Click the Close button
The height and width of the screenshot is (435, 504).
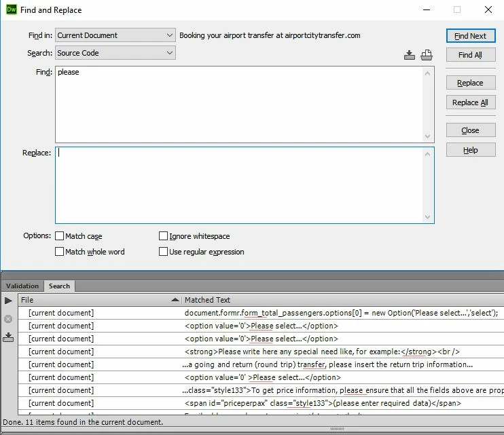[471, 130]
